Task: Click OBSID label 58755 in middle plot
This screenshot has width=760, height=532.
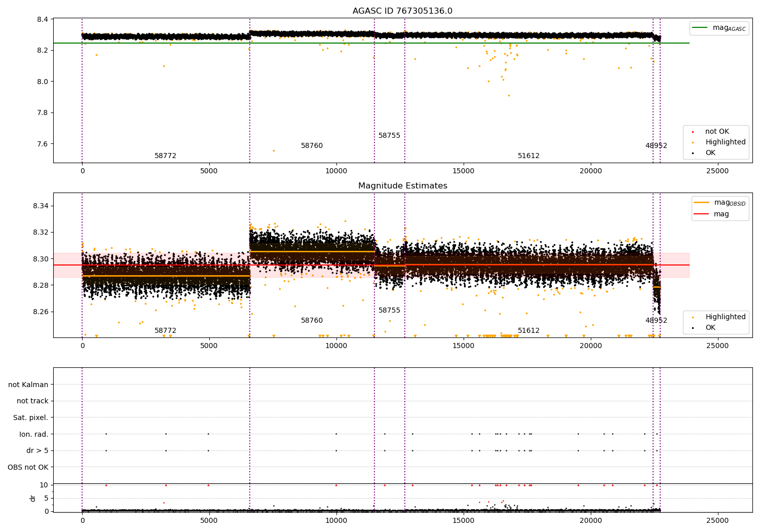Action: point(389,311)
